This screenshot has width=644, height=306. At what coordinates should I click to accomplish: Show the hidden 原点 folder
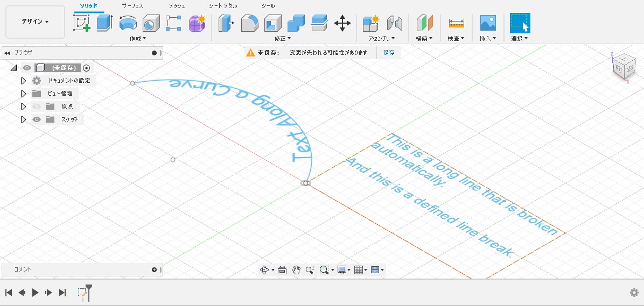point(37,106)
